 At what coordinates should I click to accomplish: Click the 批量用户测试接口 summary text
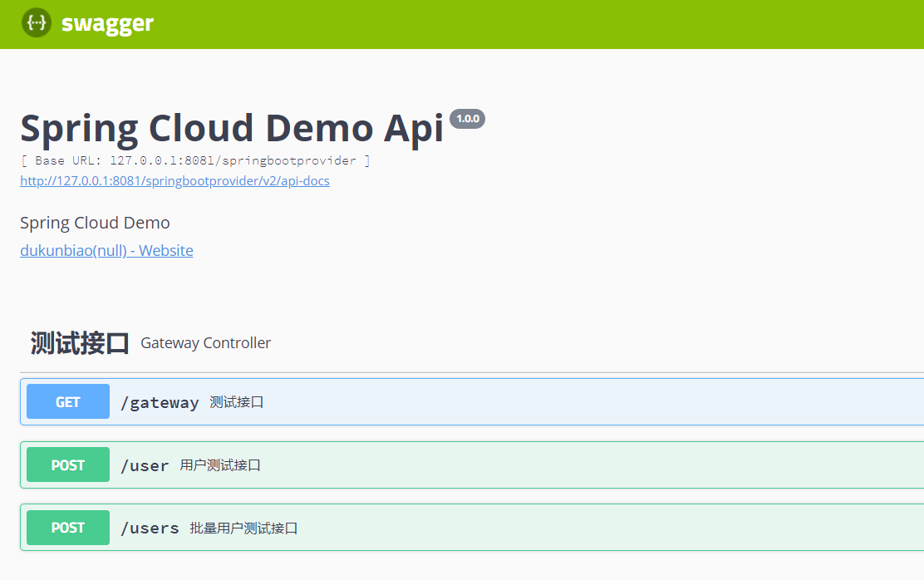(244, 528)
